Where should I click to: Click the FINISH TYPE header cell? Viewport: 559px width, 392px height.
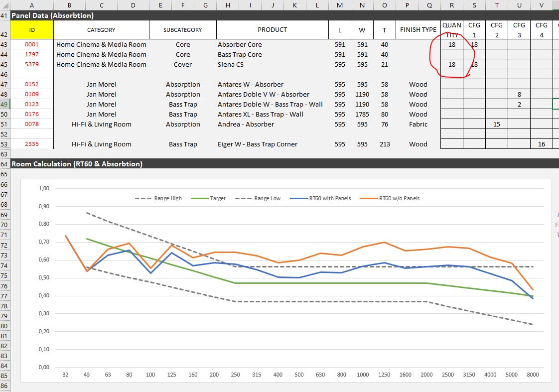pyautogui.click(x=418, y=30)
